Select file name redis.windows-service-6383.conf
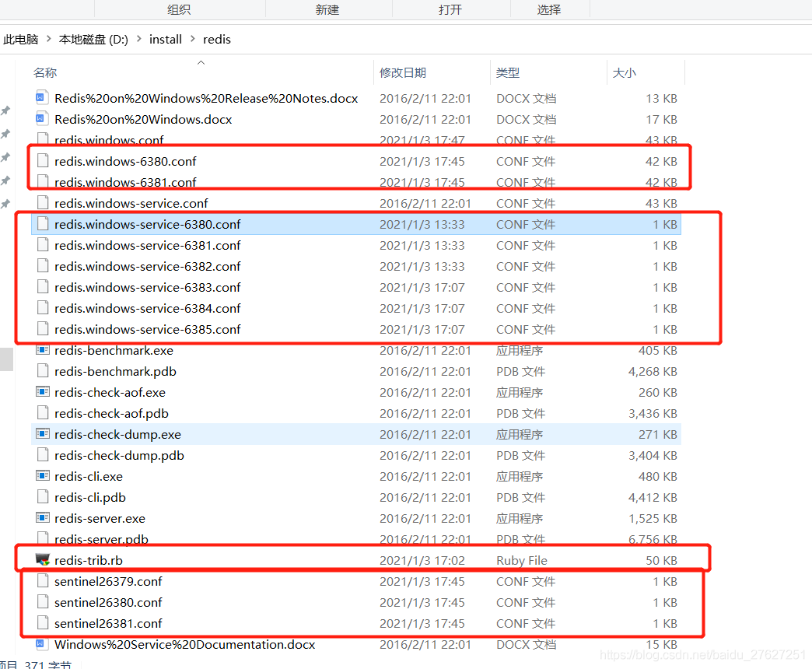This screenshot has width=812, height=669. [x=148, y=287]
